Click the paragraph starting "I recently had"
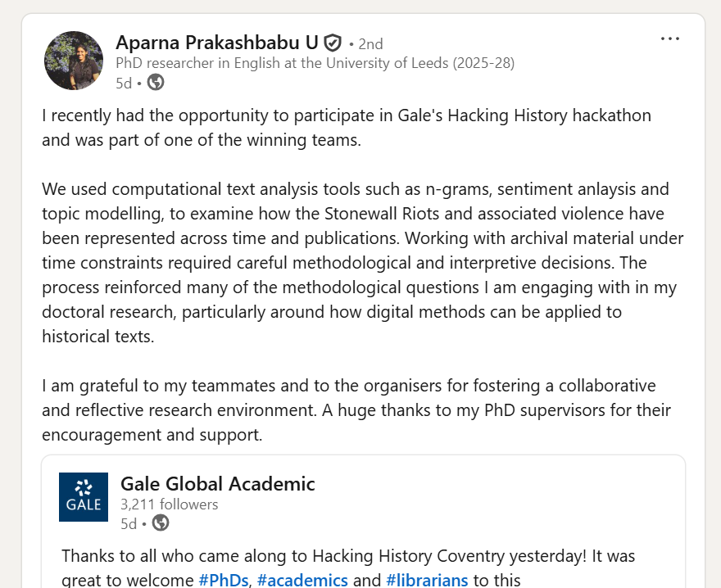721x588 pixels. pyautogui.click(x=346, y=127)
